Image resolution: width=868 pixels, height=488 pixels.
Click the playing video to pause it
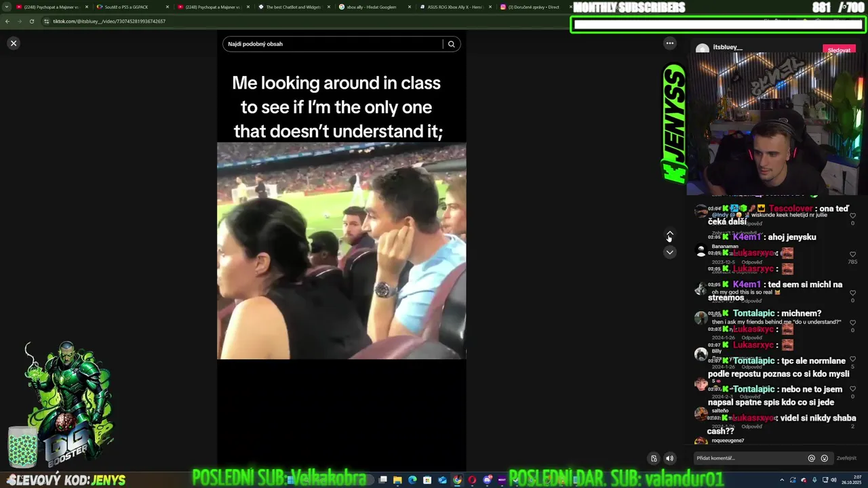[x=341, y=251]
